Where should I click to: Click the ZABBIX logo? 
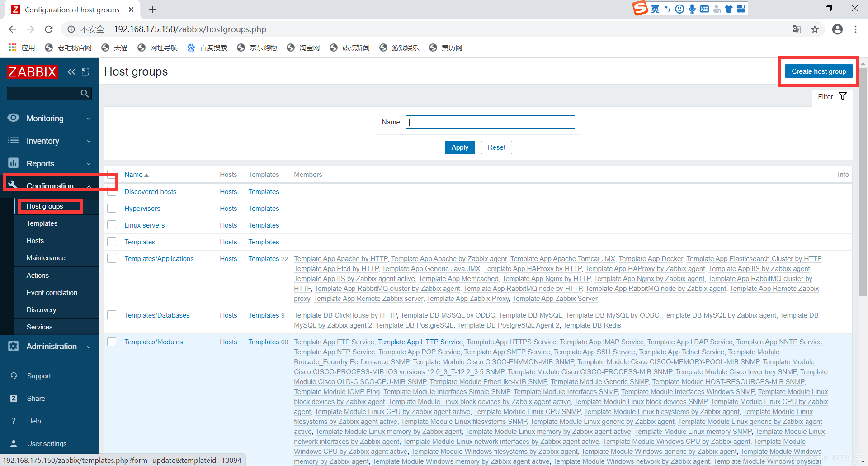(x=32, y=71)
